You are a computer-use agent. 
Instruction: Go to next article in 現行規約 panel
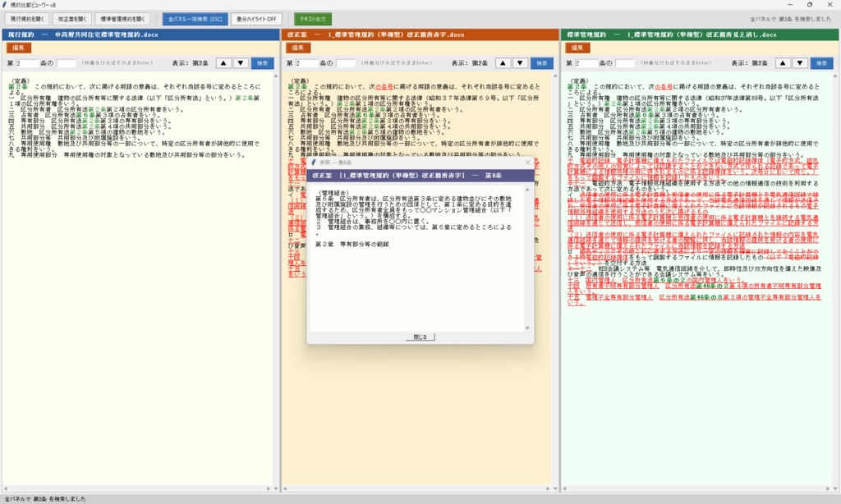click(x=241, y=63)
